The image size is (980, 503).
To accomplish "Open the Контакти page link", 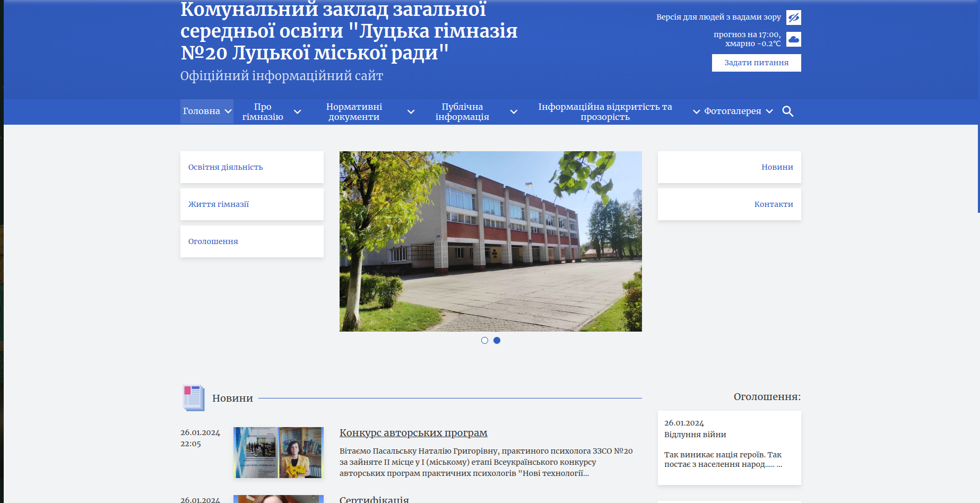I will [x=773, y=204].
